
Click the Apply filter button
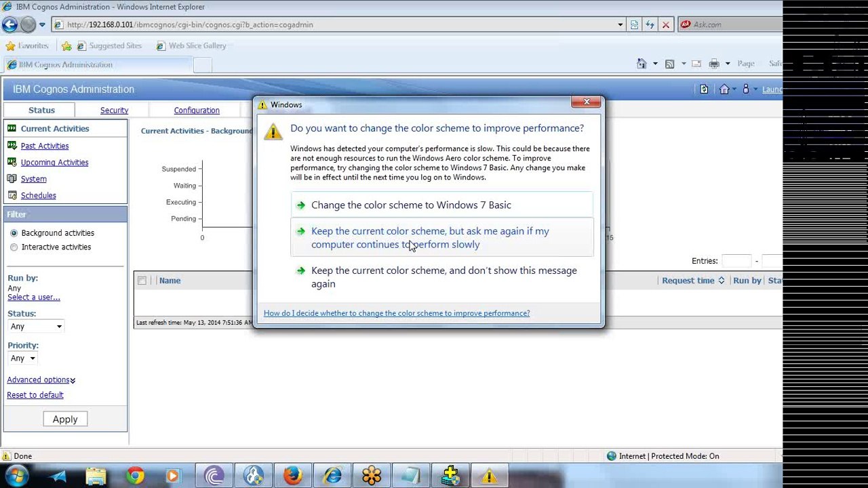[65, 420]
